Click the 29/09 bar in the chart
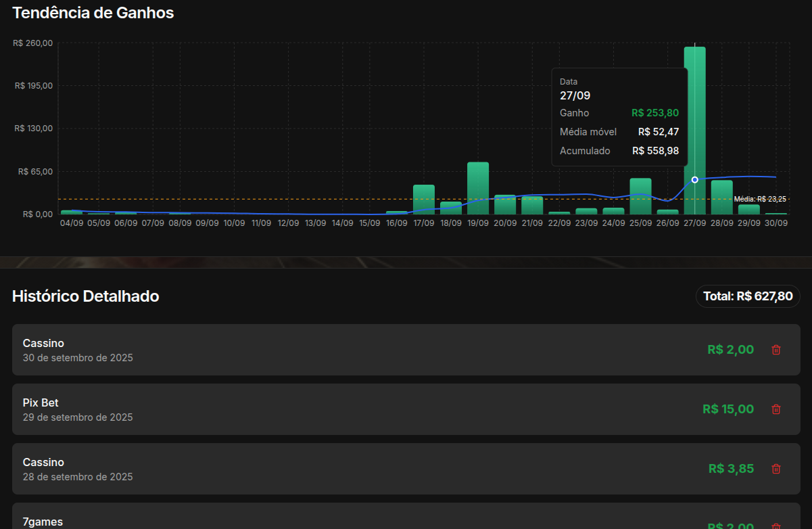 [748, 209]
